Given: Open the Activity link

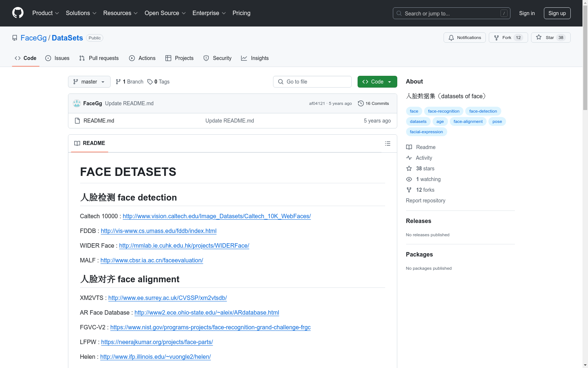Looking at the screenshot, I should [x=419, y=158].
